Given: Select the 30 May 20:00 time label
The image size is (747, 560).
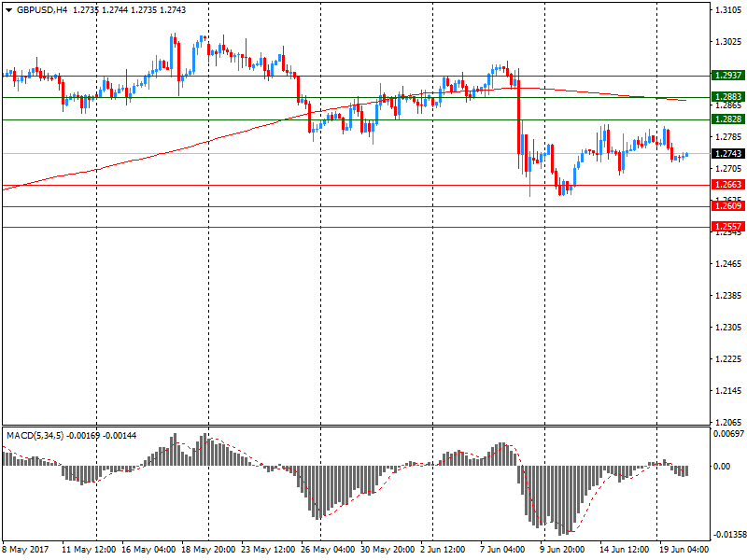Looking at the screenshot, I should (x=388, y=550).
